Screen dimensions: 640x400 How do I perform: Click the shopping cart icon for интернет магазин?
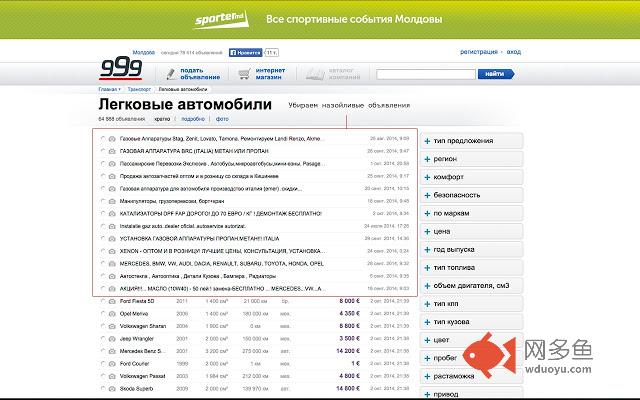pos(244,74)
